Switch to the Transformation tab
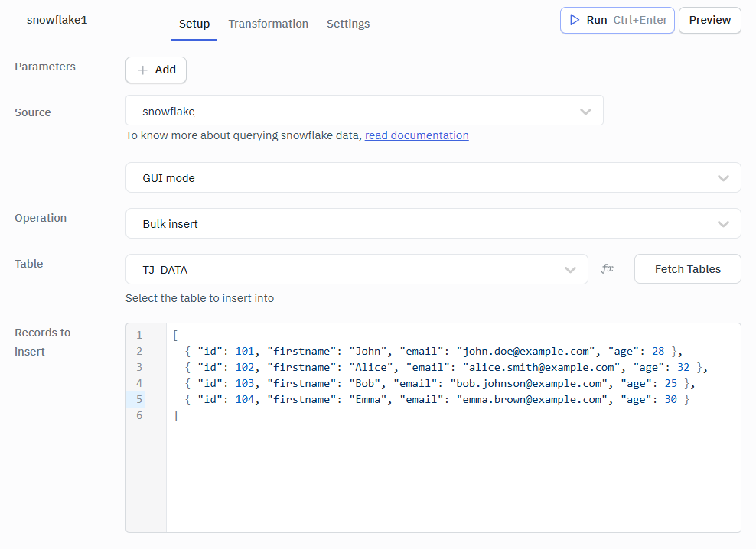This screenshot has width=756, height=549. 268,24
